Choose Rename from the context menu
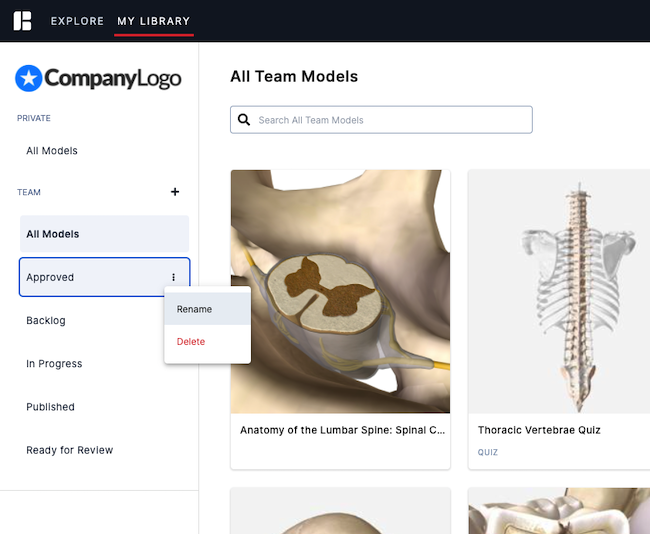The height and width of the screenshot is (534, 650). click(x=207, y=309)
